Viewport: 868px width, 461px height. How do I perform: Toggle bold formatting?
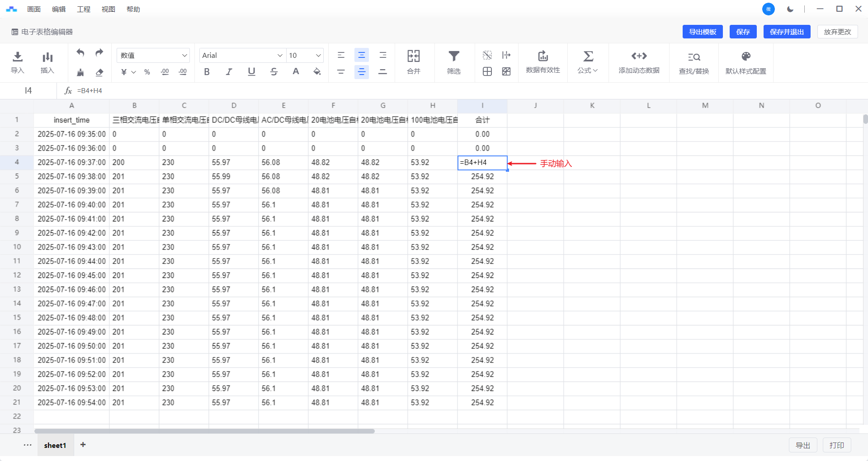pyautogui.click(x=207, y=72)
